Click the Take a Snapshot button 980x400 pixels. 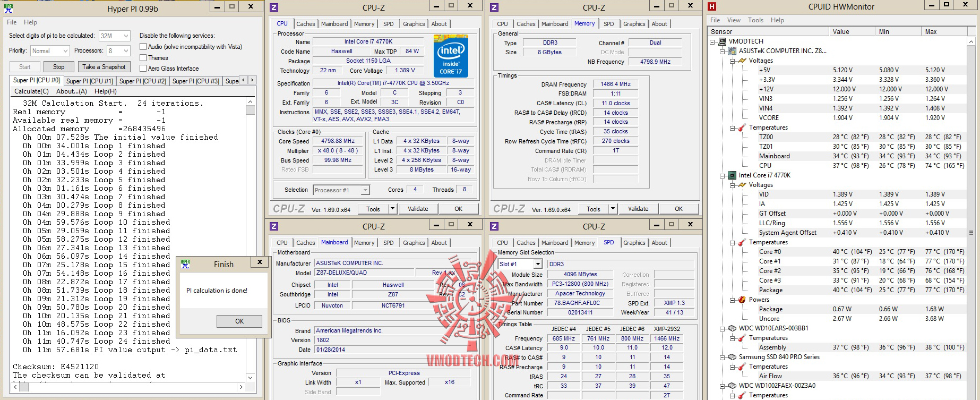(104, 67)
